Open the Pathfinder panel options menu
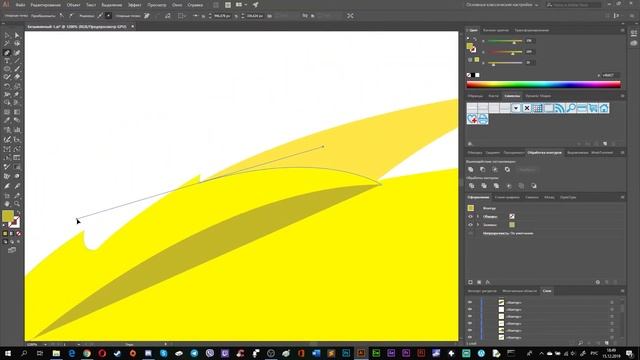 tap(622, 153)
